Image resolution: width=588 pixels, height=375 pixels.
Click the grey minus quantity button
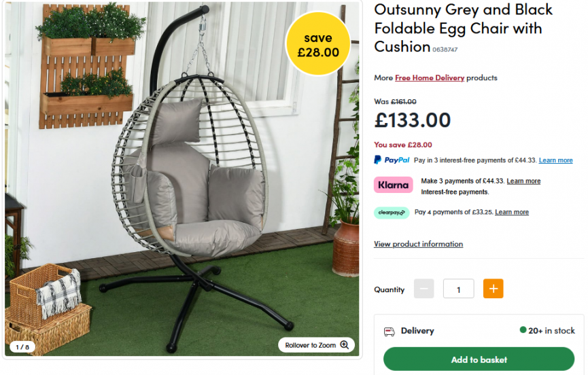pos(423,289)
